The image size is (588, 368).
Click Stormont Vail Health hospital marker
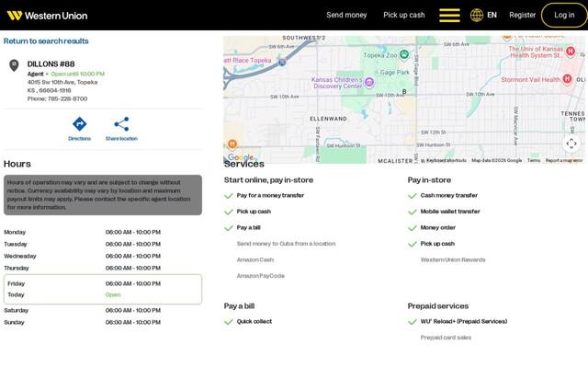pyautogui.click(x=567, y=79)
